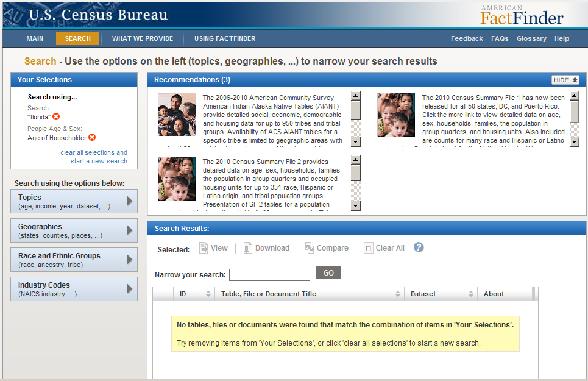Click the Summary File 2 children thumbnail
The height and width of the screenshot is (381, 588).
(177, 179)
